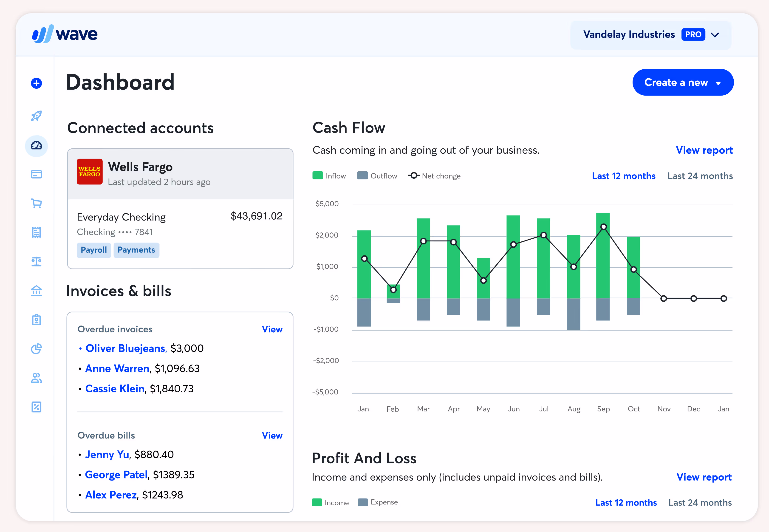Viewport: 769px width, 532px height.
Task: Expand the Vandelay Industries business dropdown
Action: pos(651,35)
